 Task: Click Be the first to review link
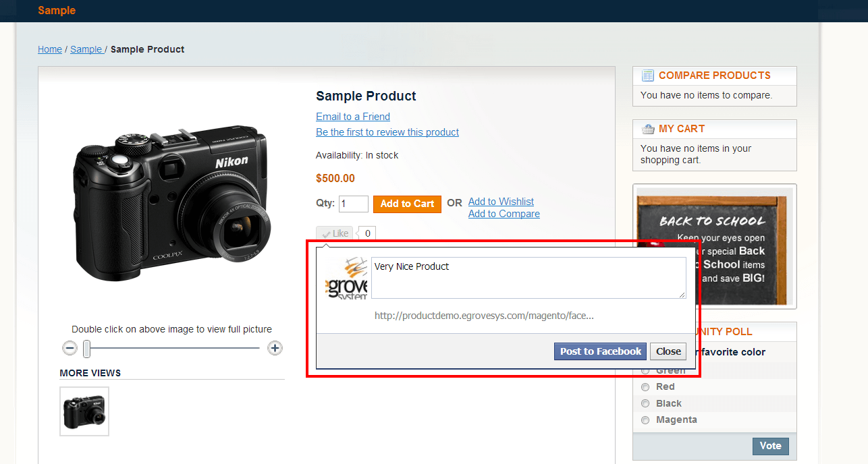click(387, 132)
